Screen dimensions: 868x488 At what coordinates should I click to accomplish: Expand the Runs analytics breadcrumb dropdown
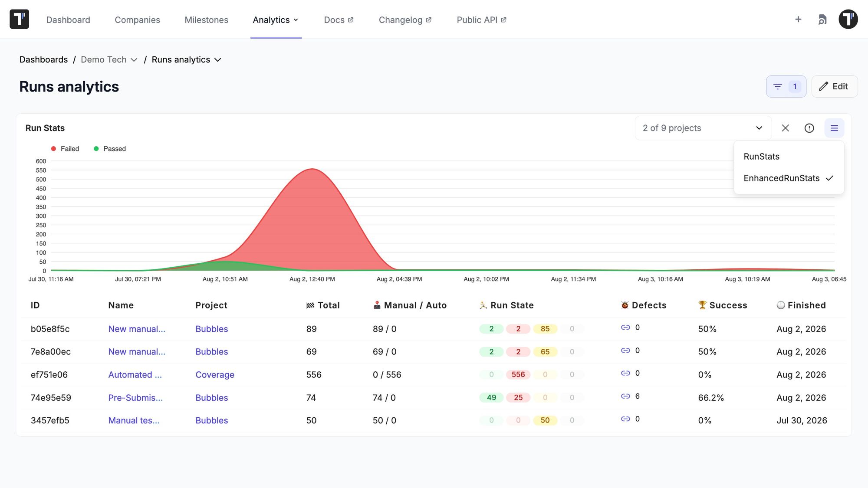click(186, 60)
